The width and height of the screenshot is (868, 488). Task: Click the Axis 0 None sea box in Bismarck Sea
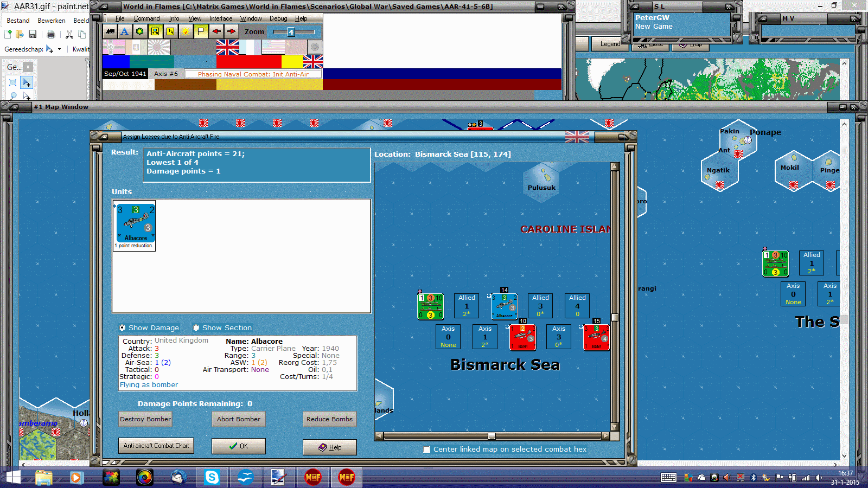(448, 337)
